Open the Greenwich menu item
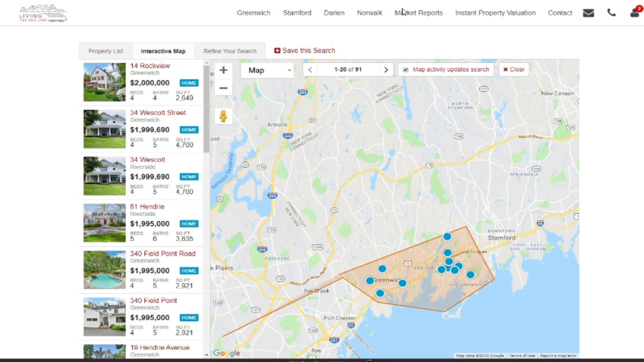The height and width of the screenshot is (362, 644). point(254,13)
